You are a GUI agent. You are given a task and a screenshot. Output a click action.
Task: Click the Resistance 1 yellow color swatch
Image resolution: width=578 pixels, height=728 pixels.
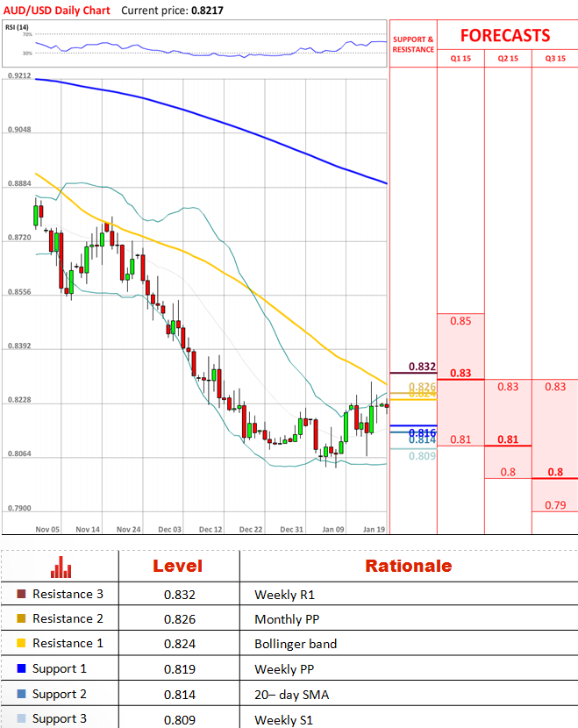21,643
